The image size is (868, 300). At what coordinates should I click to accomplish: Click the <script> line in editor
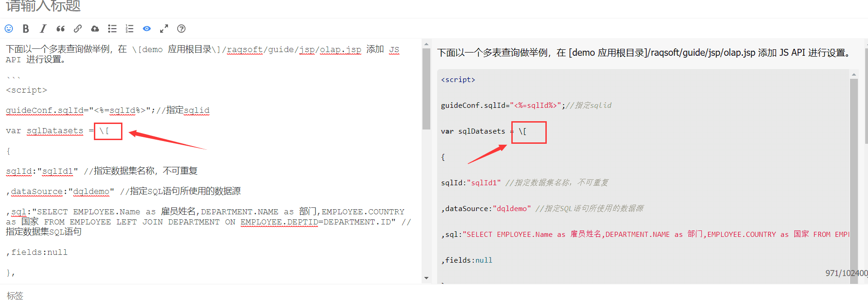pos(27,90)
